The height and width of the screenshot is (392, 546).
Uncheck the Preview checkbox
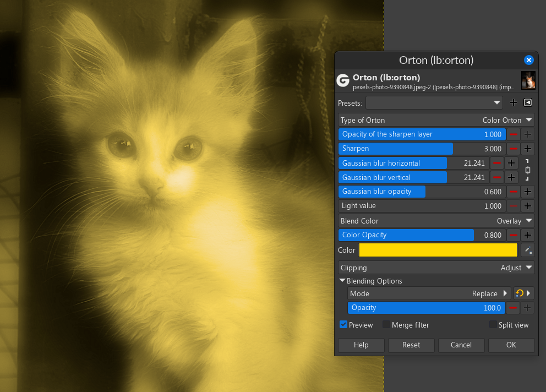click(x=343, y=325)
